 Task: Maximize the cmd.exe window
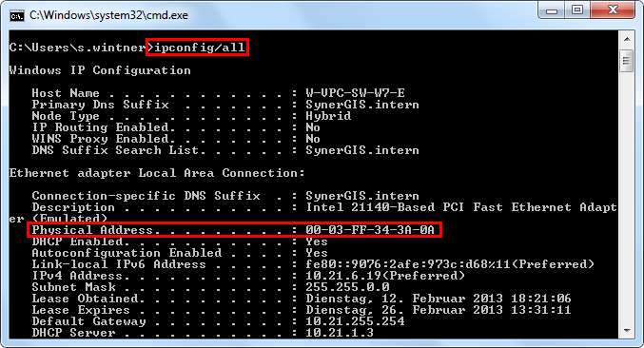577,10
